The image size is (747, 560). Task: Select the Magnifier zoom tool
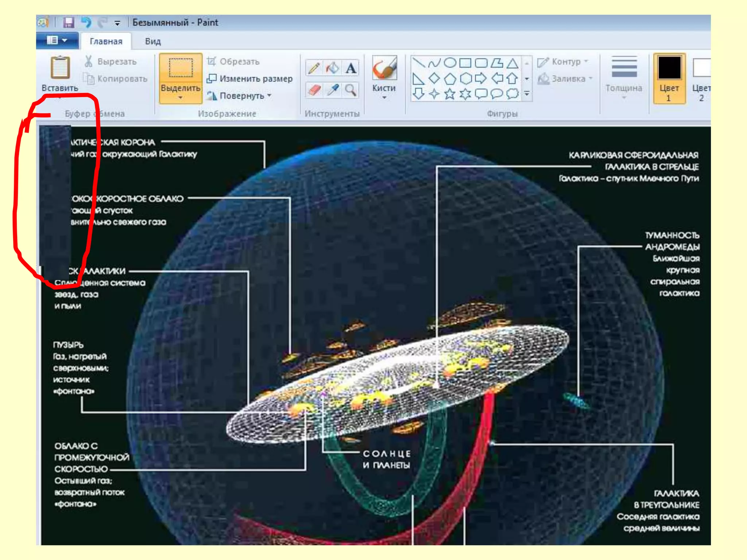[351, 90]
